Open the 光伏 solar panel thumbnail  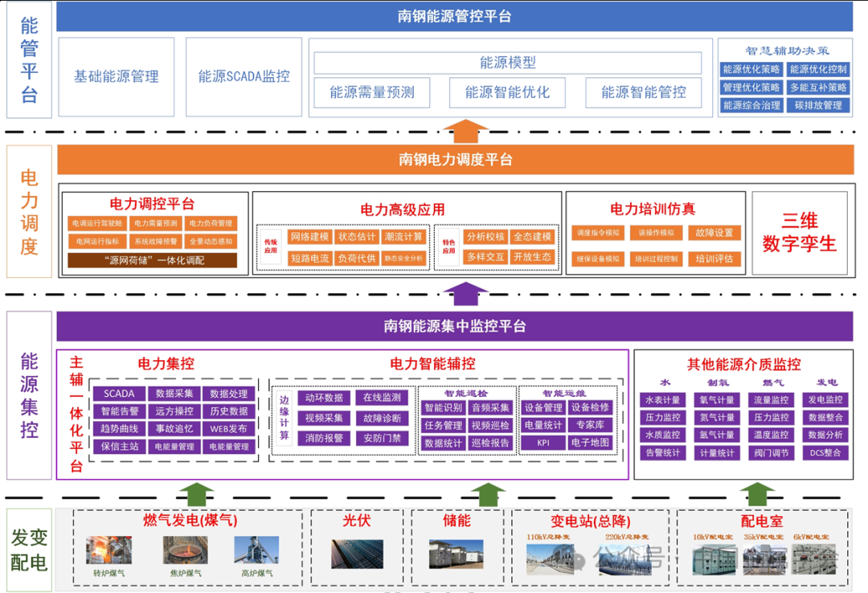coord(357,554)
